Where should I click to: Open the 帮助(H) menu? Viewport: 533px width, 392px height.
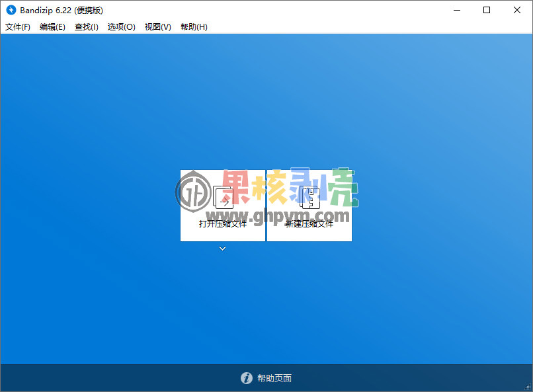[192, 27]
